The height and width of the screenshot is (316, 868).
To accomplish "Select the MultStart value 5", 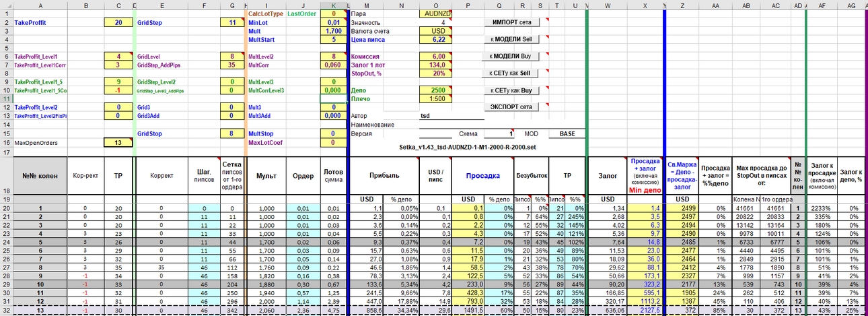I will click(x=332, y=40).
